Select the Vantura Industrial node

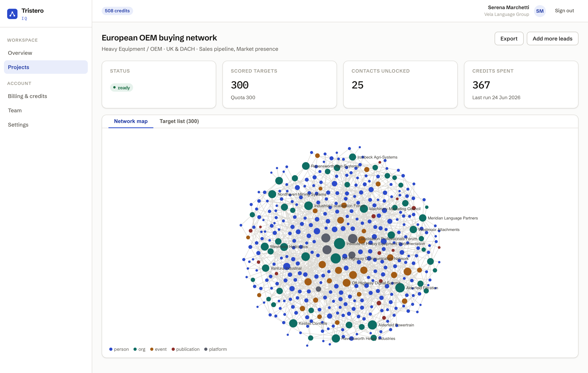point(265,268)
